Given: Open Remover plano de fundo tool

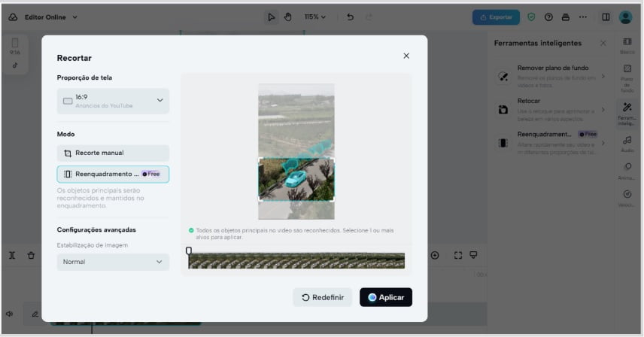Looking at the screenshot, I should [x=551, y=76].
